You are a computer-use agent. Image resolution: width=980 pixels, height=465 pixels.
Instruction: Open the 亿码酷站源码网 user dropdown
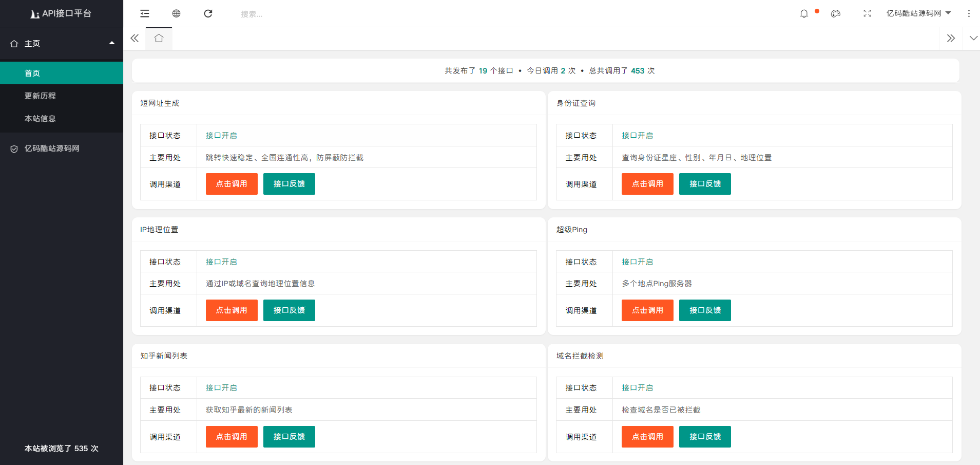tap(918, 13)
